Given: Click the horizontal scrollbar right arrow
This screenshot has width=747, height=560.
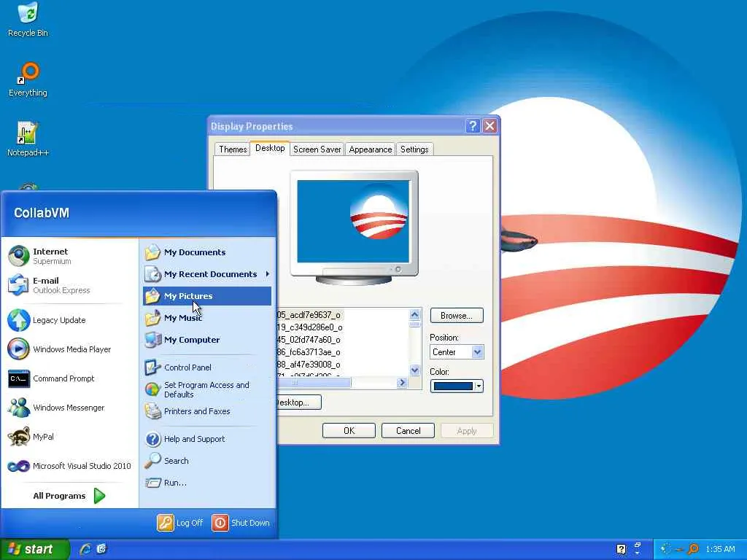Looking at the screenshot, I should click(x=402, y=382).
